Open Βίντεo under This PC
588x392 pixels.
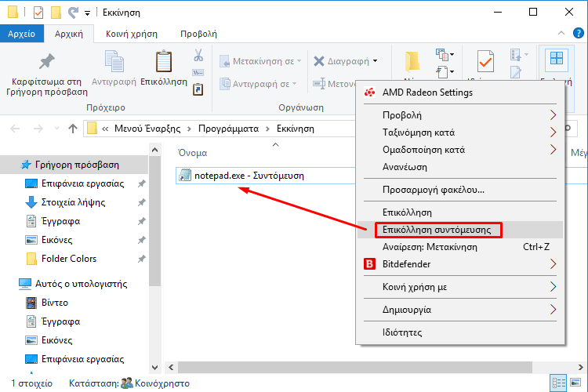click(x=55, y=303)
